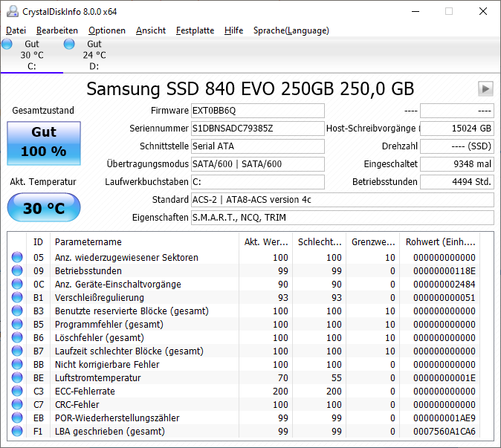The height and width of the screenshot is (448, 501).
Task: Click the Schnittstelle field Serial ATA
Action: (257, 146)
